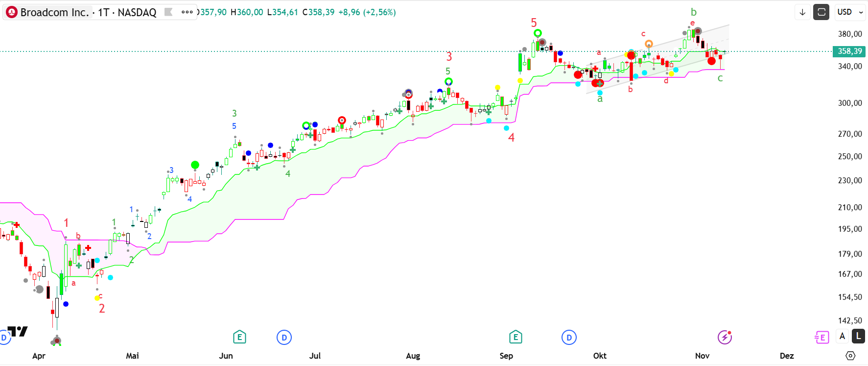Click the earnings E marker near June
868x366 pixels.
click(x=239, y=337)
